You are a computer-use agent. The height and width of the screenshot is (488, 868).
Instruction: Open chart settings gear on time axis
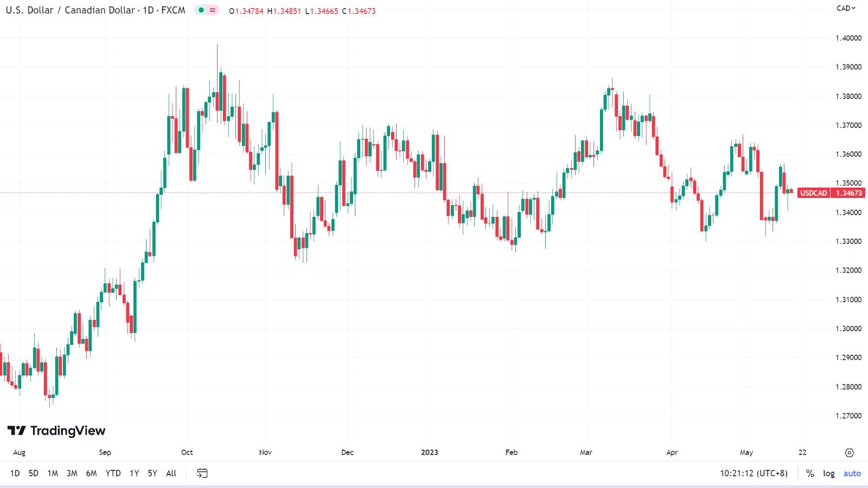850,452
